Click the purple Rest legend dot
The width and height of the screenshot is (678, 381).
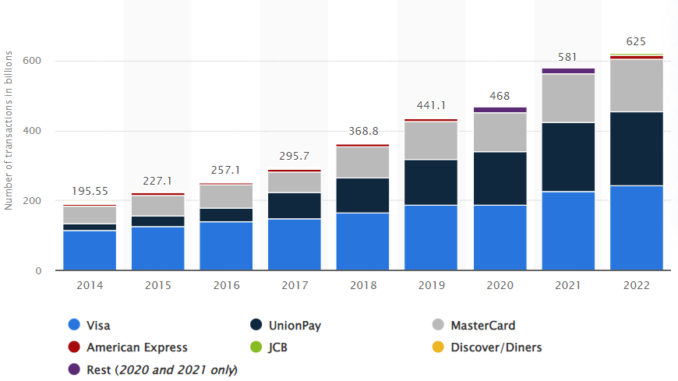pos(74,369)
